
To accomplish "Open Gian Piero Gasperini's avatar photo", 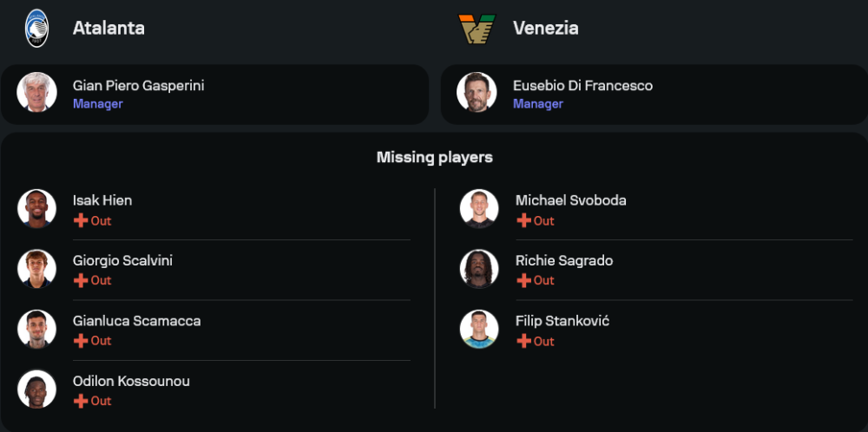I will coord(37,92).
